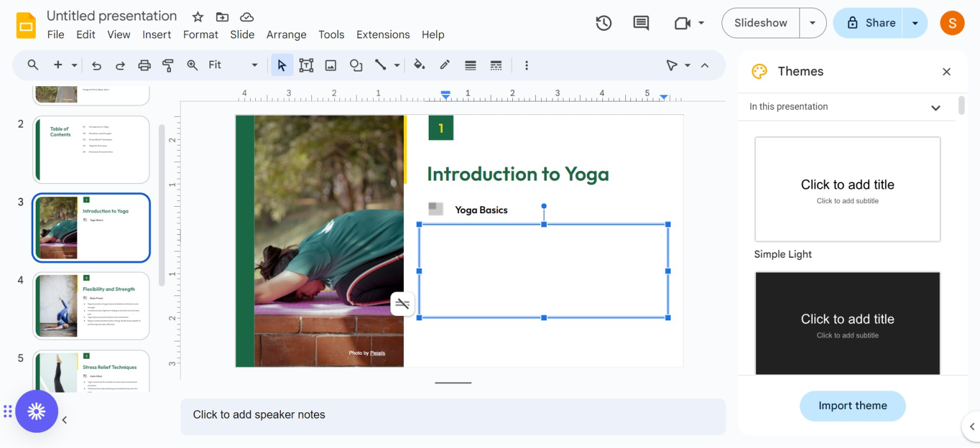Open the toolbar More options menu
The width and height of the screenshot is (980, 448).
tap(526, 65)
